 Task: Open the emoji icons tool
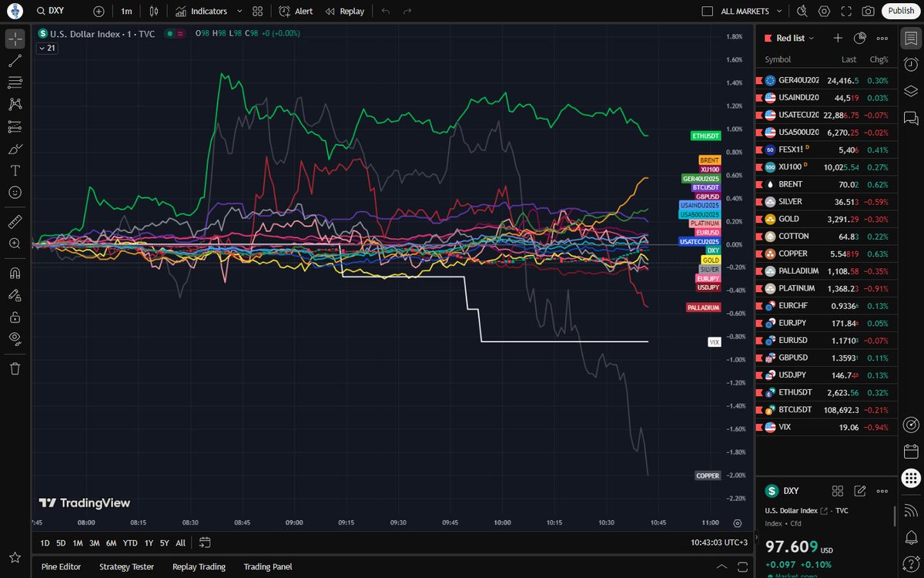click(x=15, y=192)
